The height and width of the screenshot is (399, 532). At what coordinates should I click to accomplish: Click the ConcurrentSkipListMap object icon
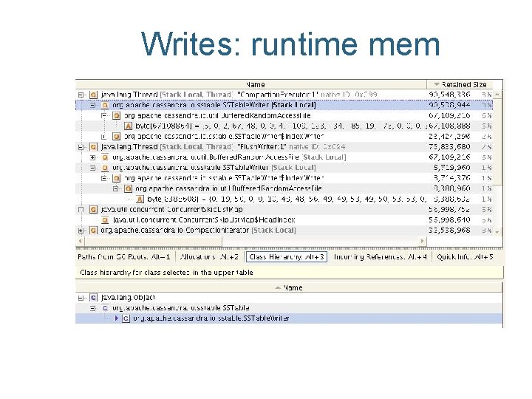tap(93, 210)
